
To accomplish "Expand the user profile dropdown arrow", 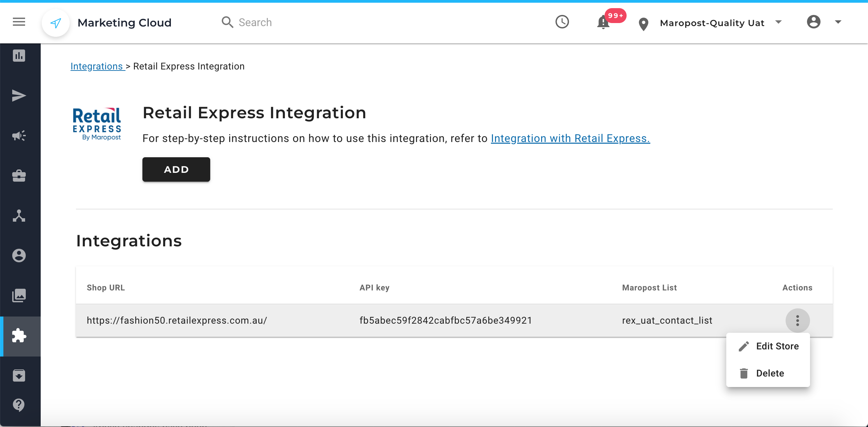I will 838,22.
